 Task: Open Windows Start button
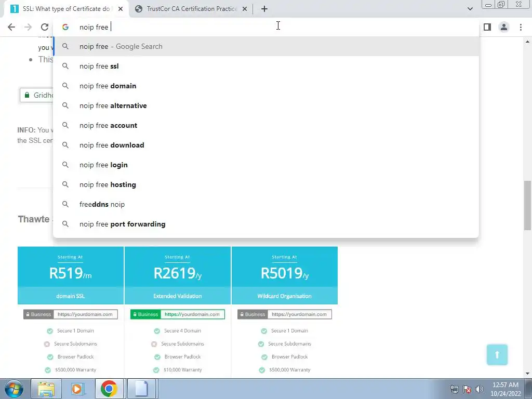14,389
